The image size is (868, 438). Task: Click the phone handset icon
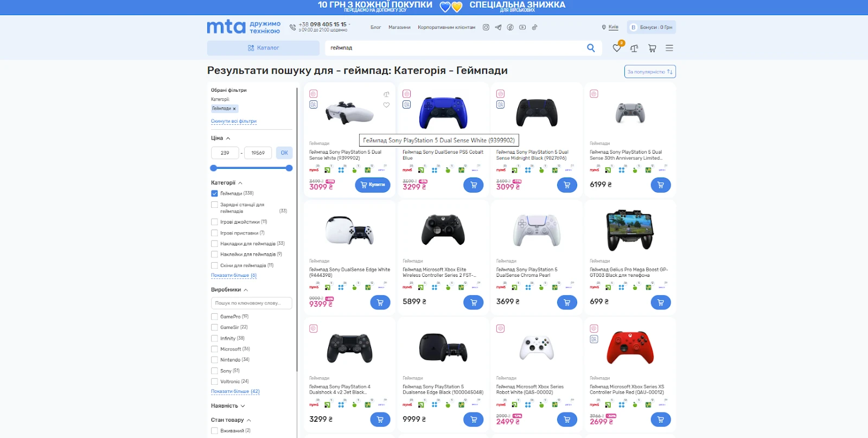293,27
